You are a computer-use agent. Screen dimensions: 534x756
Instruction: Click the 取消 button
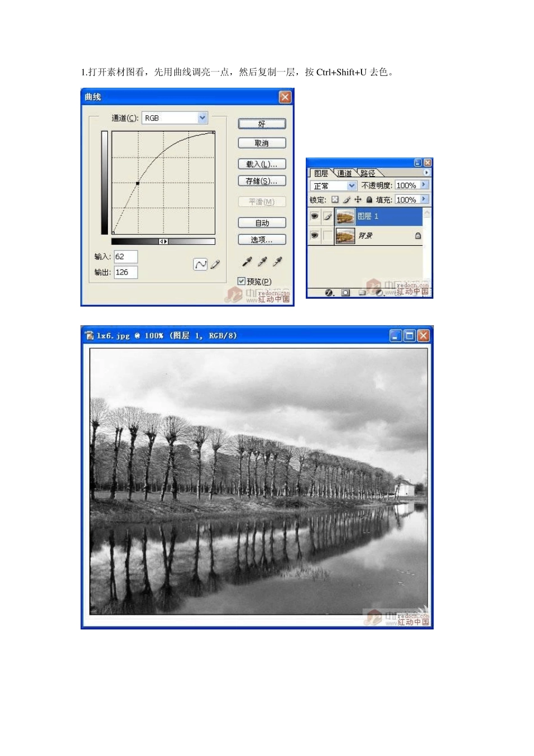point(262,143)
